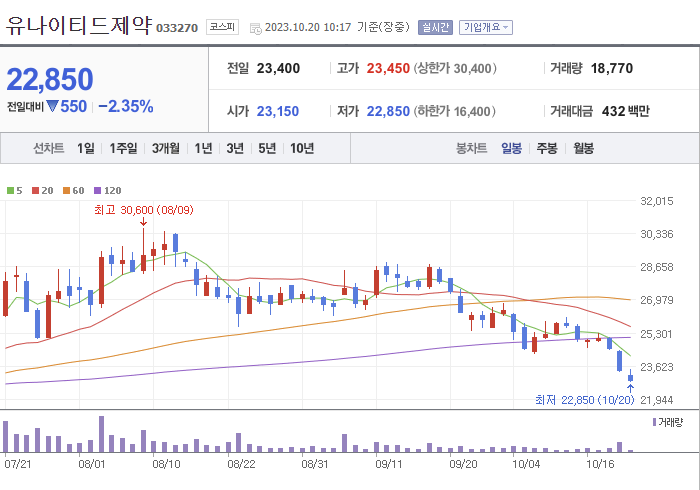Click the -2.35% change rate
The width and height of the screenshot is (700, 490).
click(x=126, y=107)
